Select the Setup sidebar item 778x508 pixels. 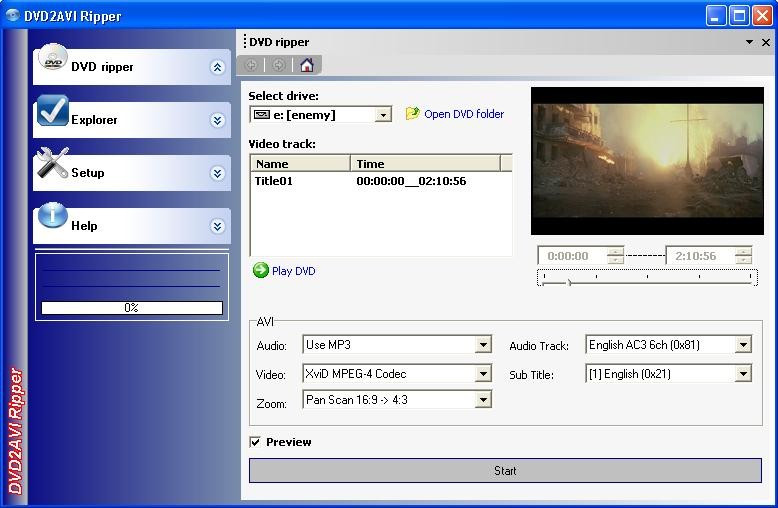pyautogui.click(x=132, y=173)
